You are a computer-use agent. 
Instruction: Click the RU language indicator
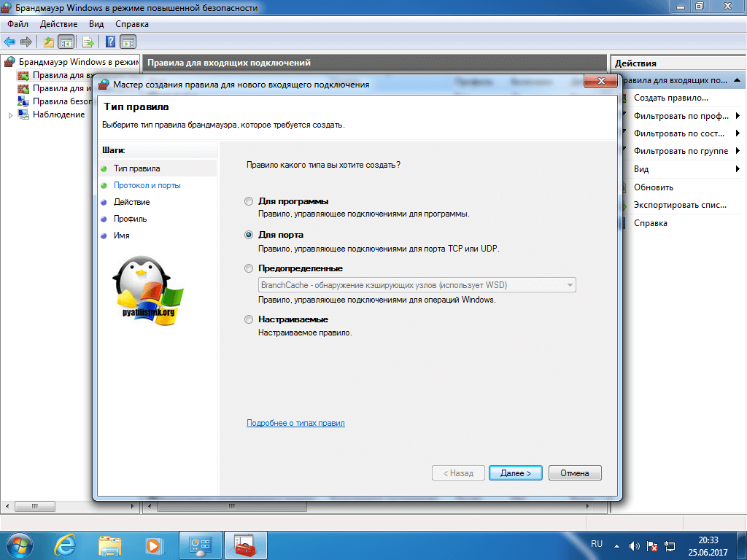(597, 544)
